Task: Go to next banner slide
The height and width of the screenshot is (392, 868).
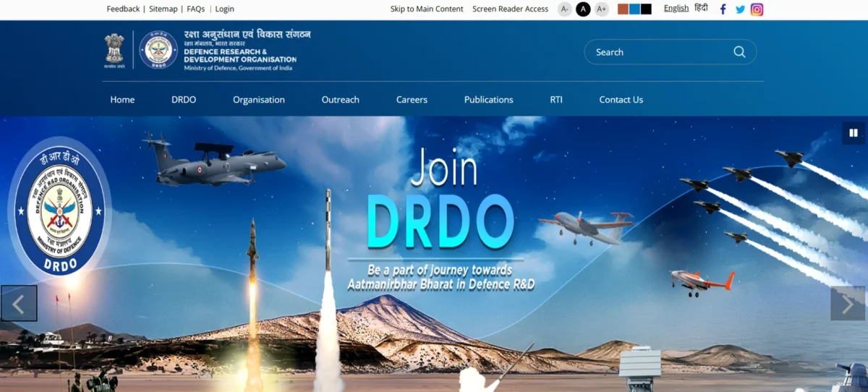Action: tap(848, 304)
